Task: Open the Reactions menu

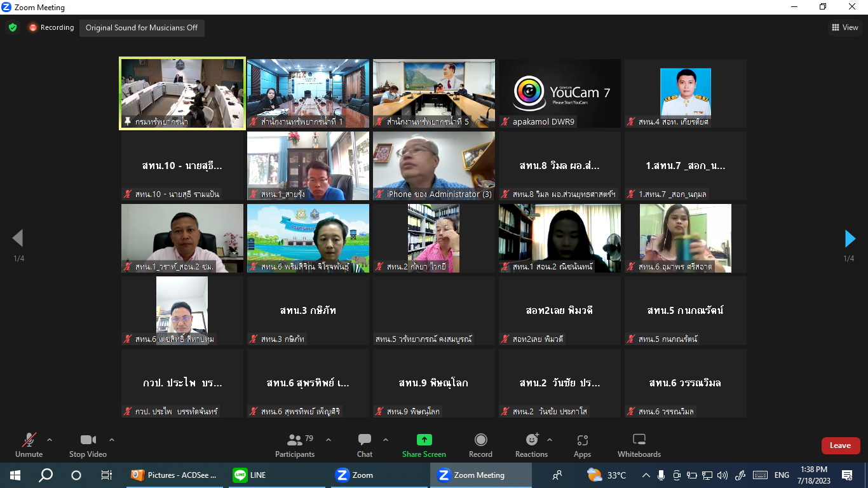Action: 531,445
